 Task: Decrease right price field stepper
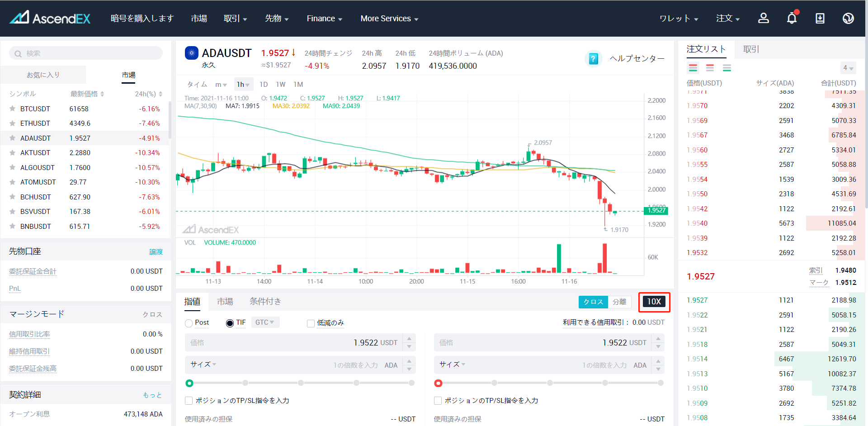tap(658, 347)
